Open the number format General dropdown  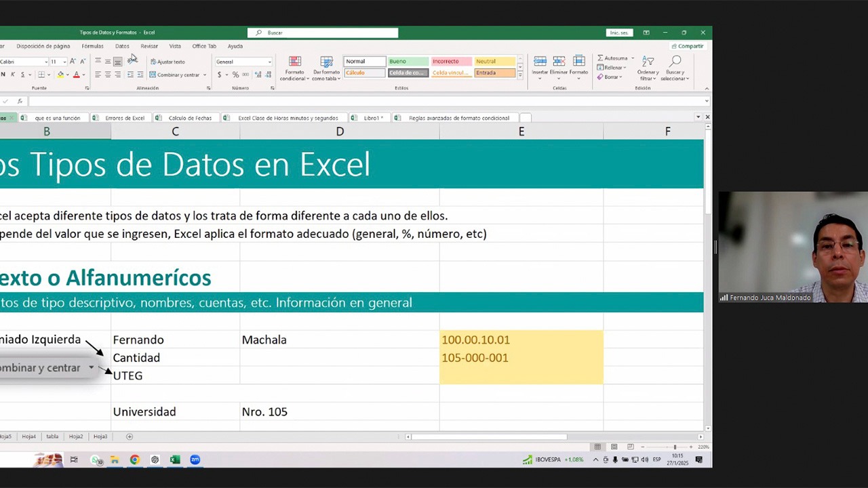[x=269, y=62]
